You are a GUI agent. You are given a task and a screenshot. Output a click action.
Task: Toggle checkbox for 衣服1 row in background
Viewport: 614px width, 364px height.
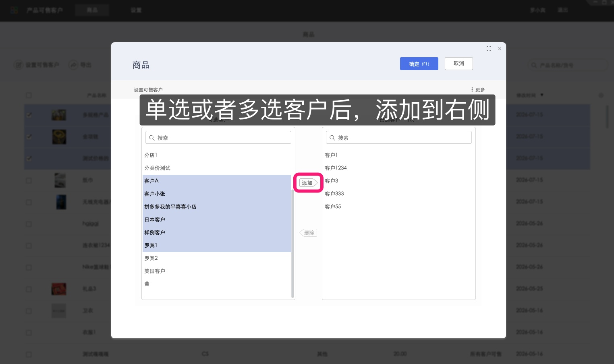(x=29, y=333)
